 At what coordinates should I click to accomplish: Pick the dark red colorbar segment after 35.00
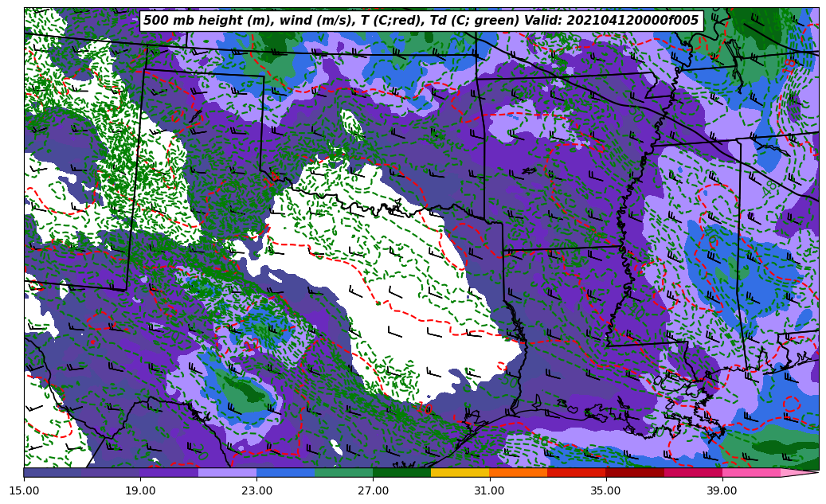(x=635, y=472)
